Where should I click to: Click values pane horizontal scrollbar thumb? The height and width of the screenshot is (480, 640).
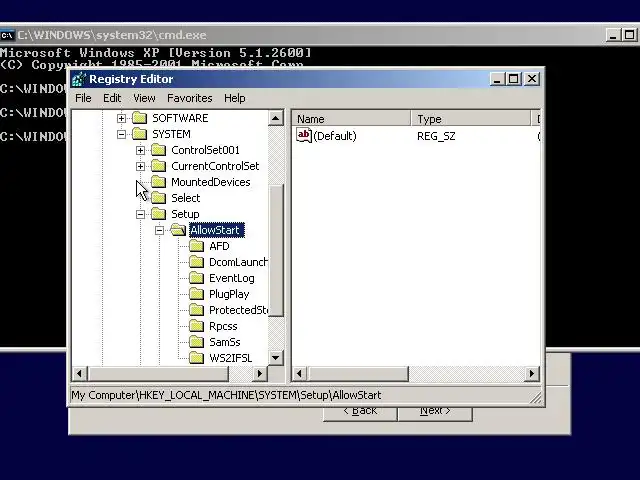click(358, 373)
